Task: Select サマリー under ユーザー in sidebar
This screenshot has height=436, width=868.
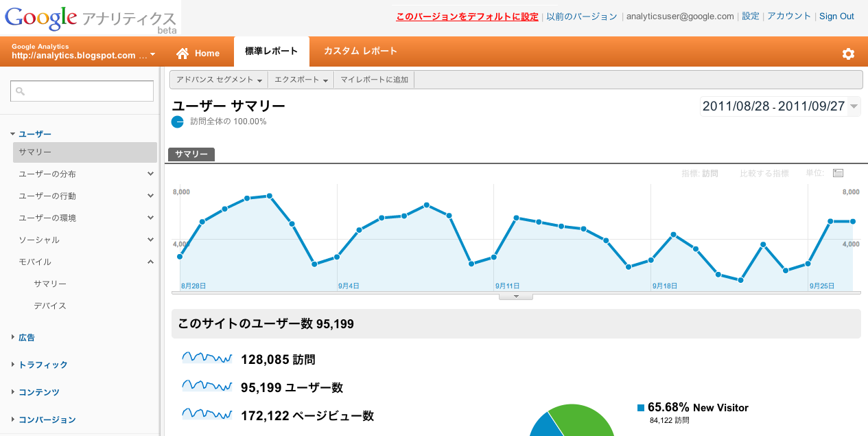Action: click(x=85, y=152)
